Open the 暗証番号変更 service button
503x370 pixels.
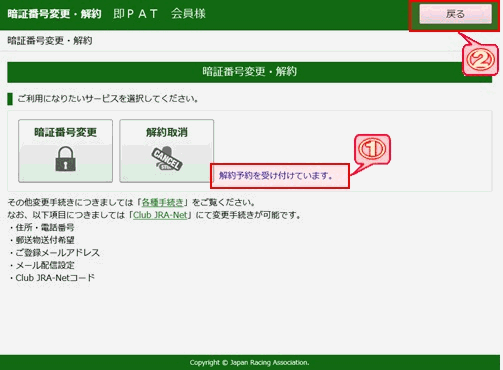(66, 151)
